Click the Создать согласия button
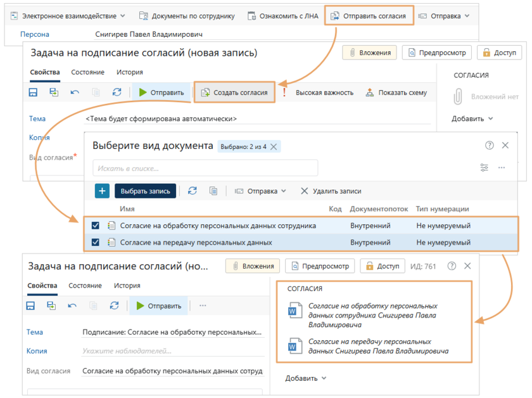532x398 pixels. (234, 93)
